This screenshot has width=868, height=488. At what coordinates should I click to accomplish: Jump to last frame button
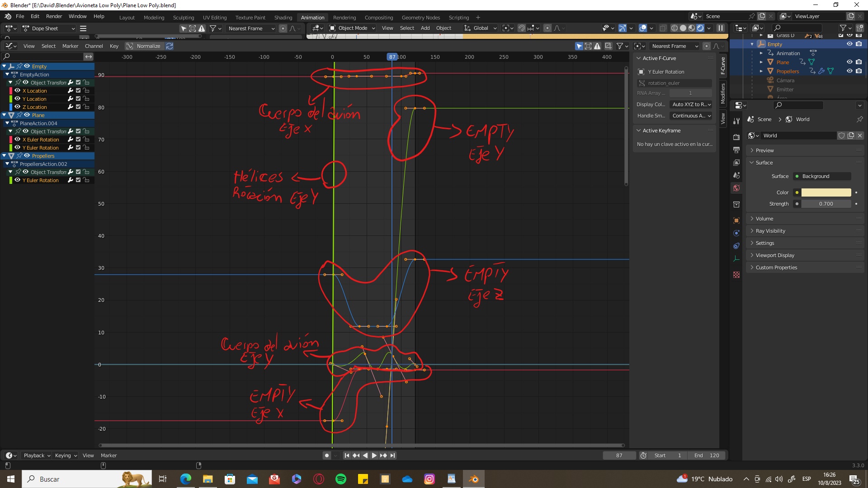click(393, 455)
